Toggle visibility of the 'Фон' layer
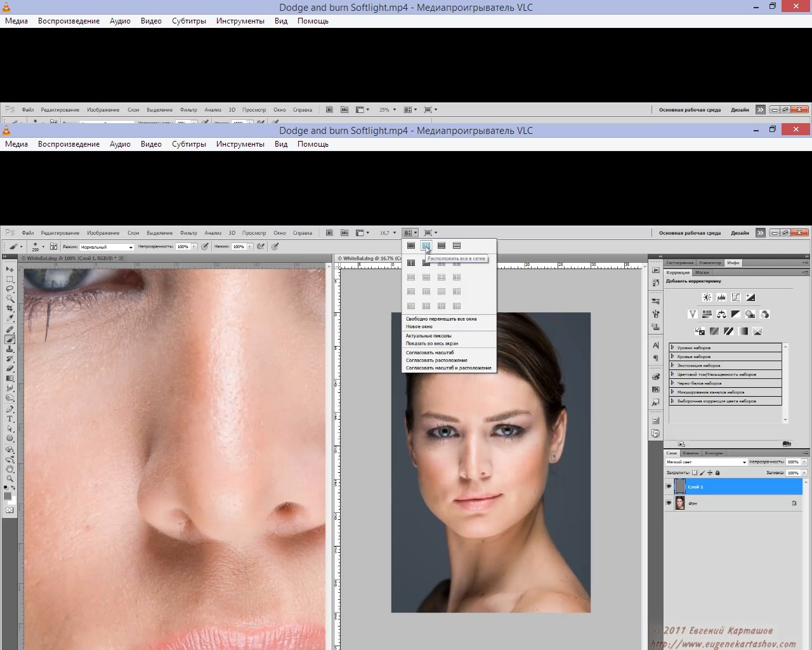Screen dimensions: 812x650 tap(669, 503)
